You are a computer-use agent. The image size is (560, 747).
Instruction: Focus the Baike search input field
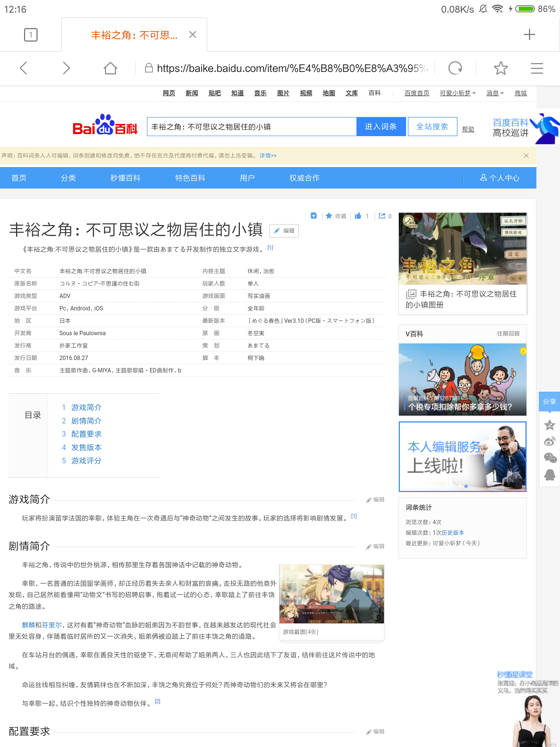tap(252, 127)
